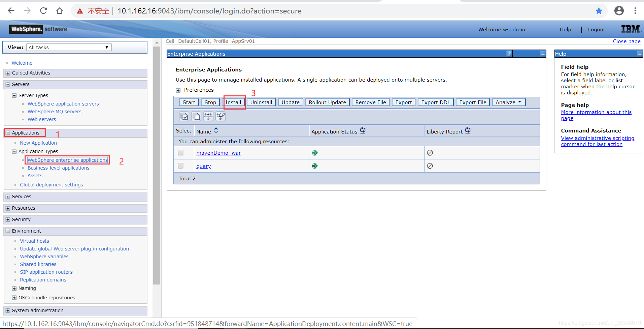The height and width of the screenshot is (329, 644).
Task: Click the WebSphere software logo
Action: [38, 29]
